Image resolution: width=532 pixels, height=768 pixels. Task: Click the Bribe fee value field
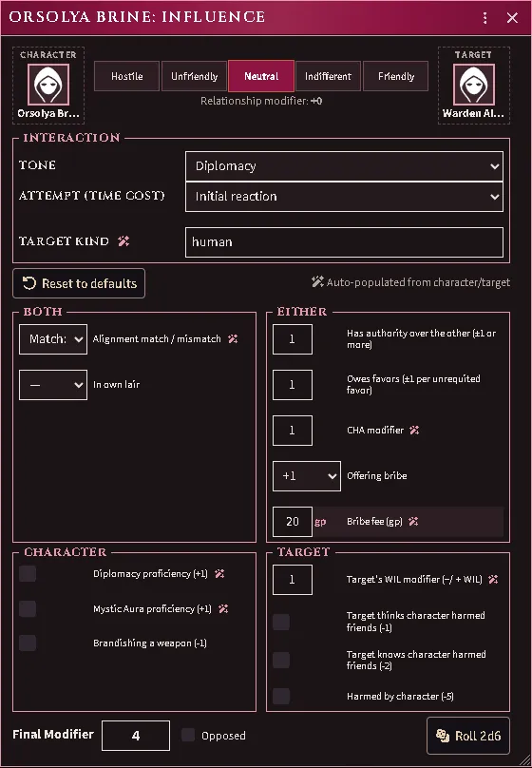click(293, 522)
